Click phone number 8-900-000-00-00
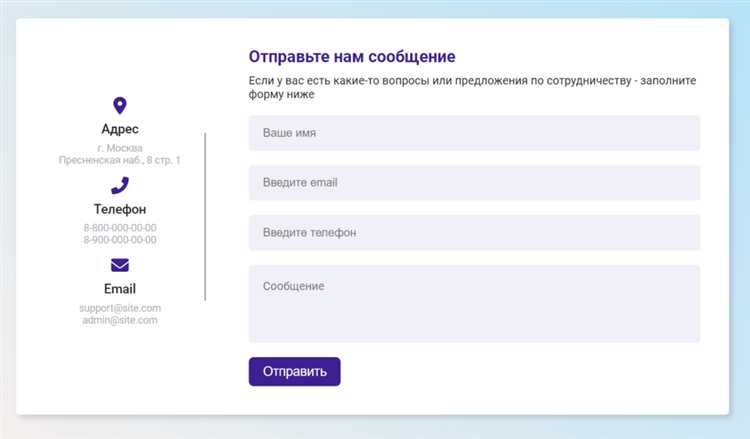Viewport: 750px width, 439px height. (x=120, y=240)
